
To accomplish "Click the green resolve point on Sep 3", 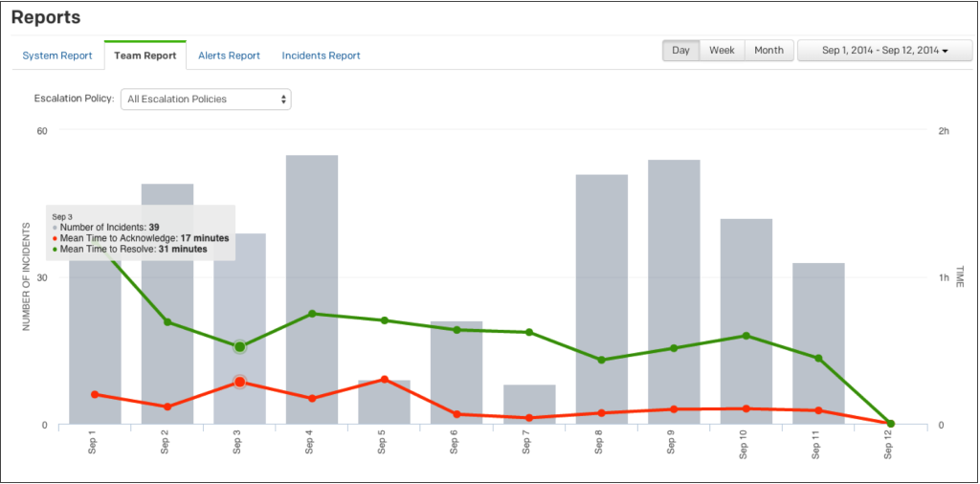I will point(239,346).
